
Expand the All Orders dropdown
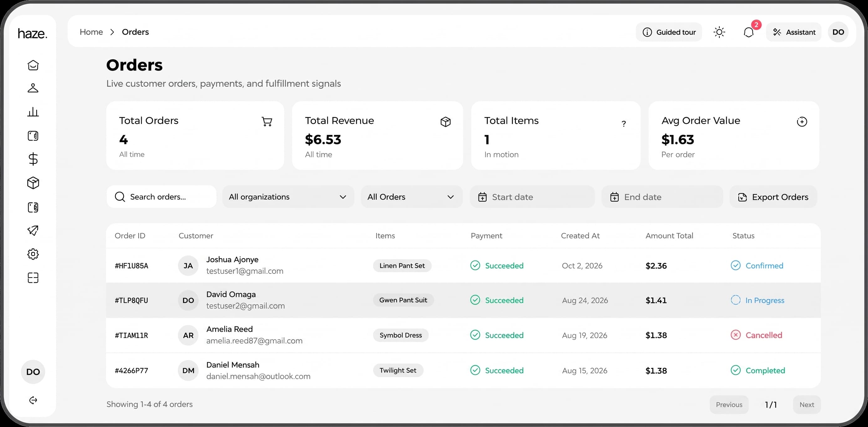[411, 197]
